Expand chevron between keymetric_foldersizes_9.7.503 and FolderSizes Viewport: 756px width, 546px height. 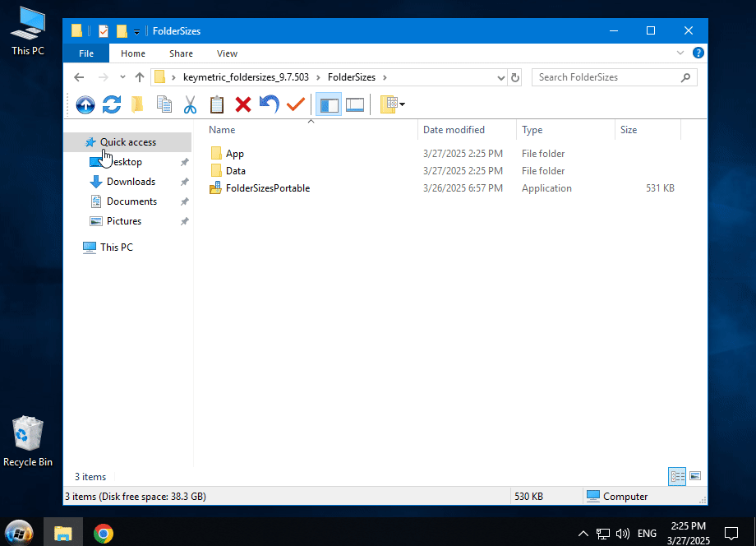pyautogui.click(x=318, y=77)
